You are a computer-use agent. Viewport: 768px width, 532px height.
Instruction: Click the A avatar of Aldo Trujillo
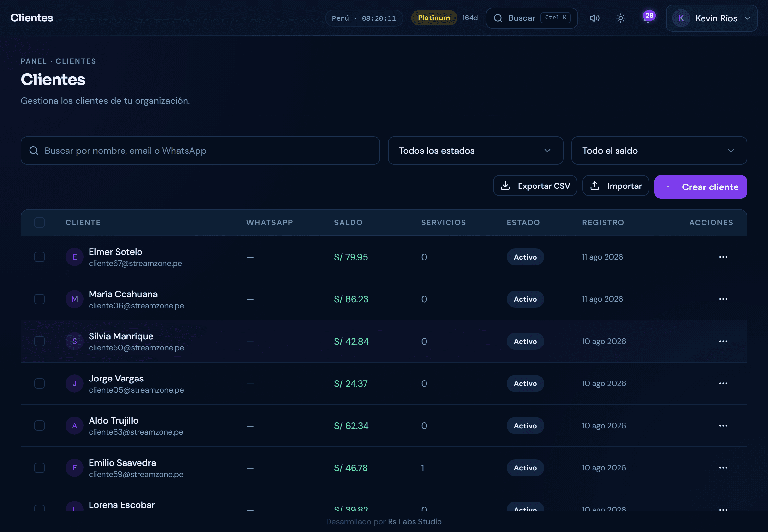point(75,426)
